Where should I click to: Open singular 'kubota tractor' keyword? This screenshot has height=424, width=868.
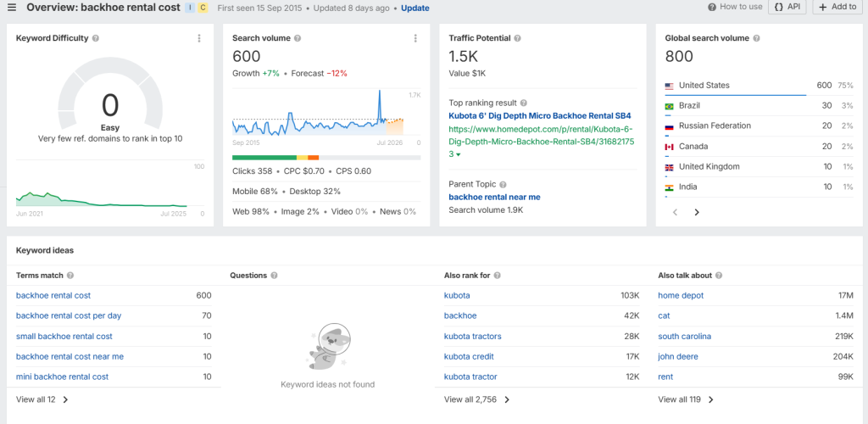pos(470,377)
